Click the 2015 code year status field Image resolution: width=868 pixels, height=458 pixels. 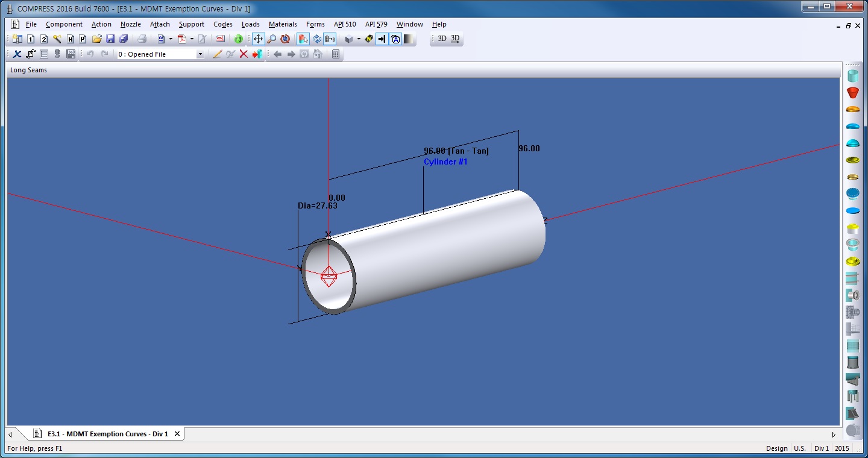tap(842, 448)
